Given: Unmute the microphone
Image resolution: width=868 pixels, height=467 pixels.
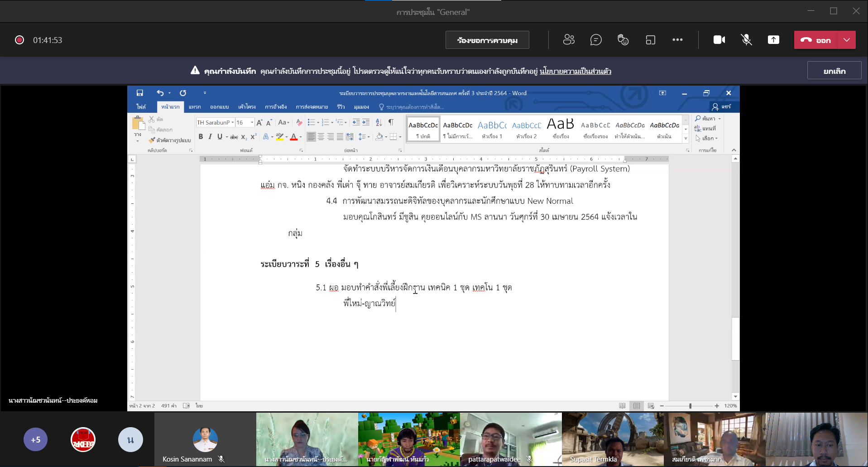Looking at the screenshot, I should pos(746,40).
